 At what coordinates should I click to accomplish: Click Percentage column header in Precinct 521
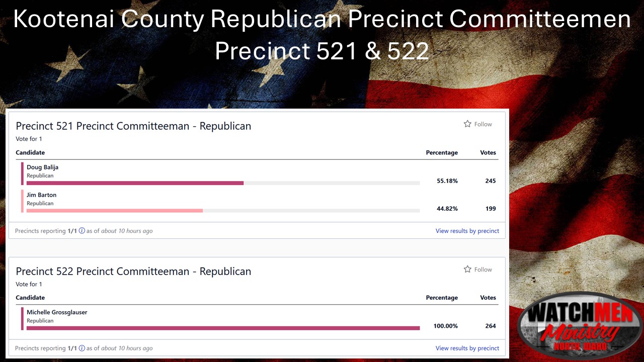pos(442,152)
